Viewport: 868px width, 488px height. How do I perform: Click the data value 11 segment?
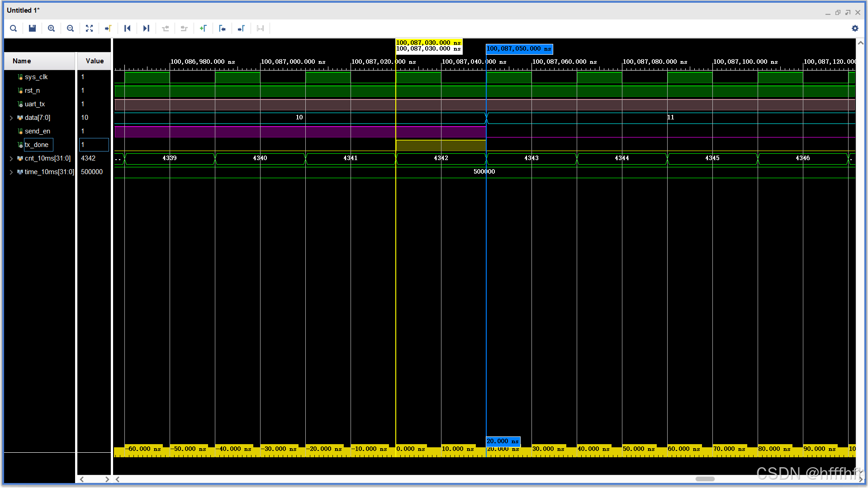coord(671,118)
